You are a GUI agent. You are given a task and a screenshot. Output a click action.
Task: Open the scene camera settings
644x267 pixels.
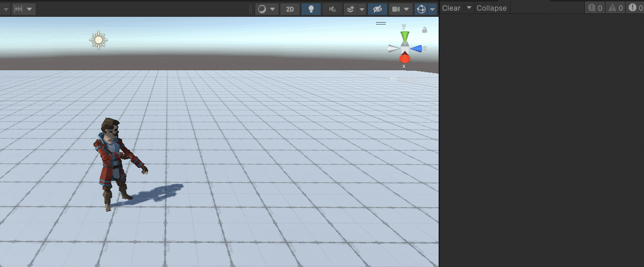[x=396, y=9]
